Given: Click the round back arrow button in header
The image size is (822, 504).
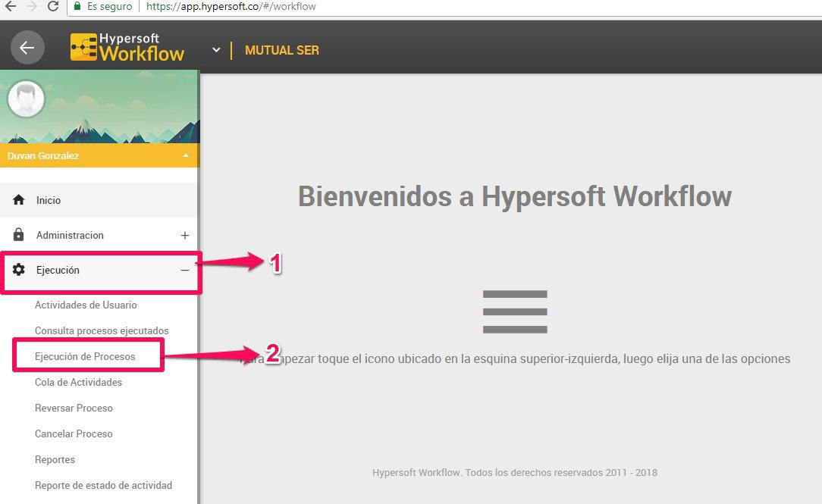Looking at the screenshot, I should 27,48.
